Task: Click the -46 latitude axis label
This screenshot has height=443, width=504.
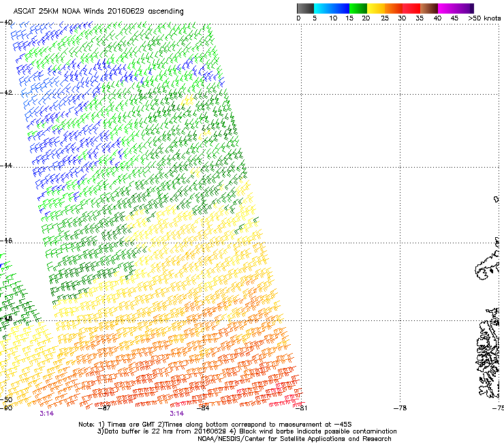Action: click(6, 241)
